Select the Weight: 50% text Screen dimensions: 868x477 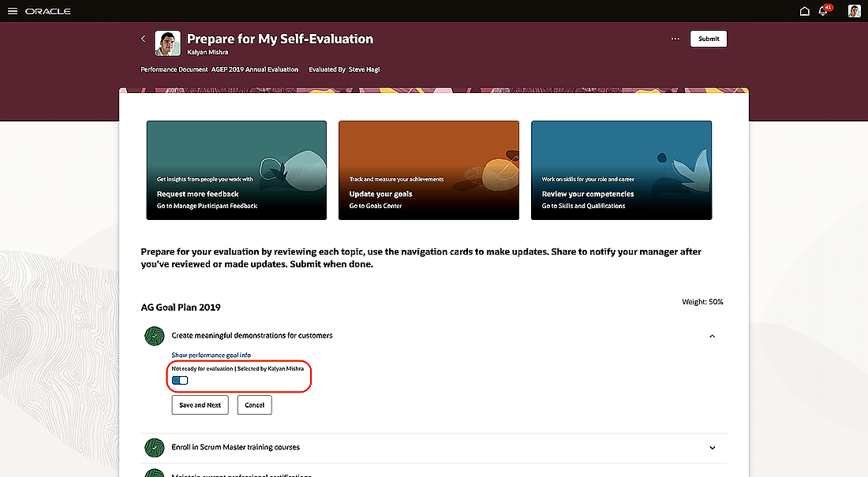pyautogui.click(x=702, y=302)
